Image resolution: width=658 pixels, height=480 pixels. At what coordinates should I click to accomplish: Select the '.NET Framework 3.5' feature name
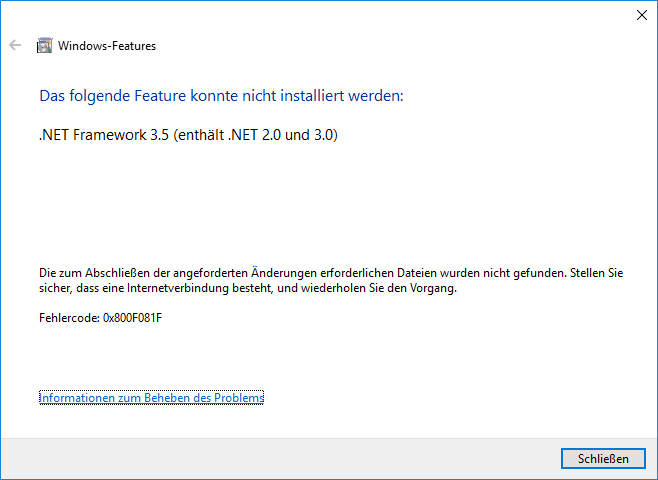pos(103,135)
